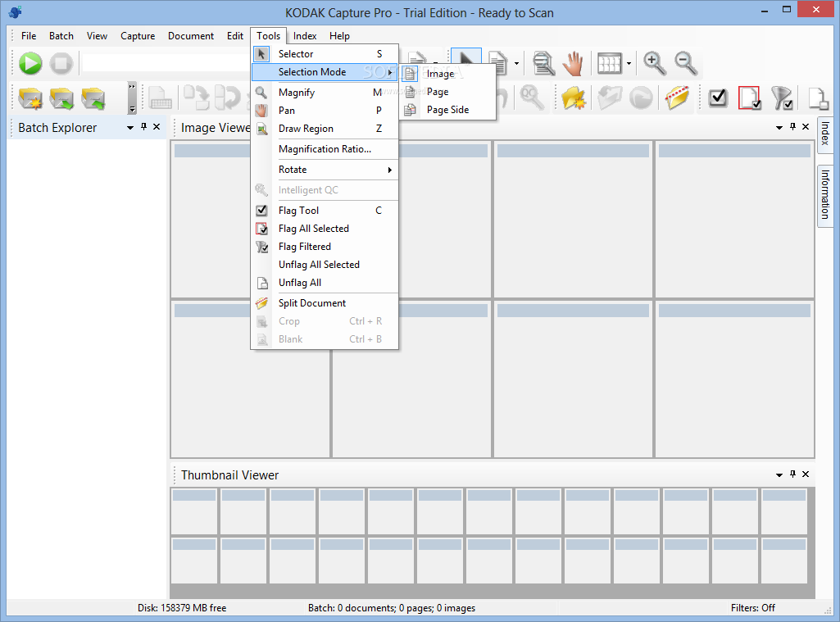Choose Split Document in Tools menu
Viewport: 840px width, 622px height.
[x=325, y=303]
